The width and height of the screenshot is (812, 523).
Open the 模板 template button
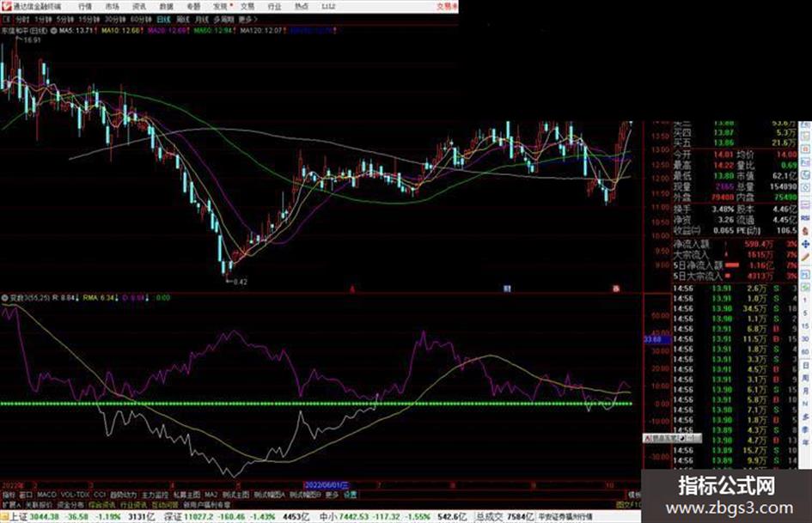(635, 495)
